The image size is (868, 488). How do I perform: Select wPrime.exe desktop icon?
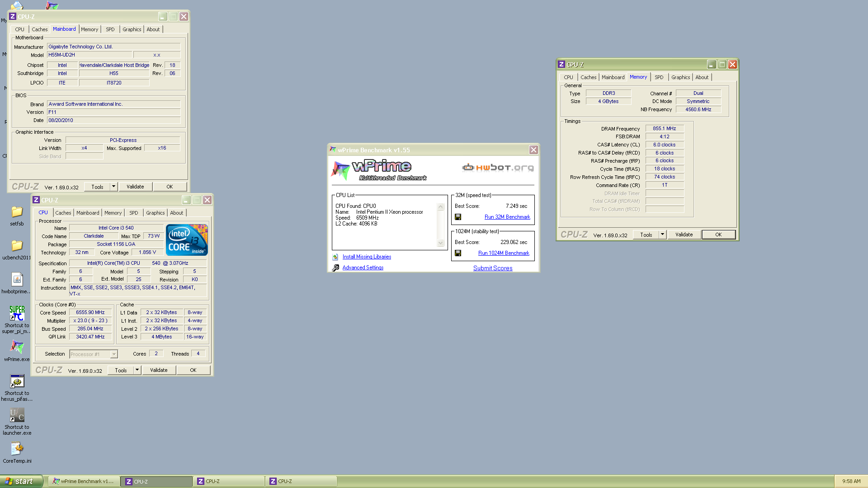pyautogui.click(x=17, y=347)
